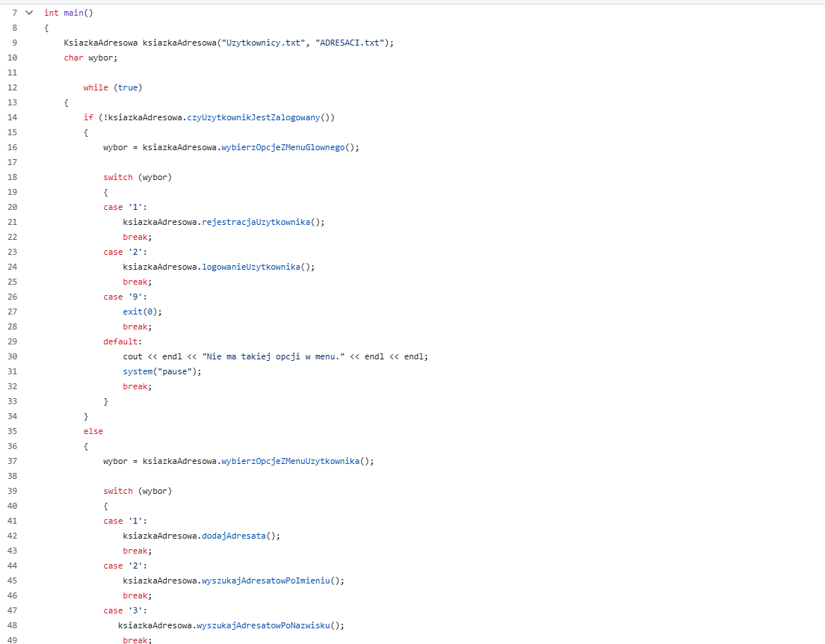
Task: Click the system("pause") call
Action: point(162,371)
